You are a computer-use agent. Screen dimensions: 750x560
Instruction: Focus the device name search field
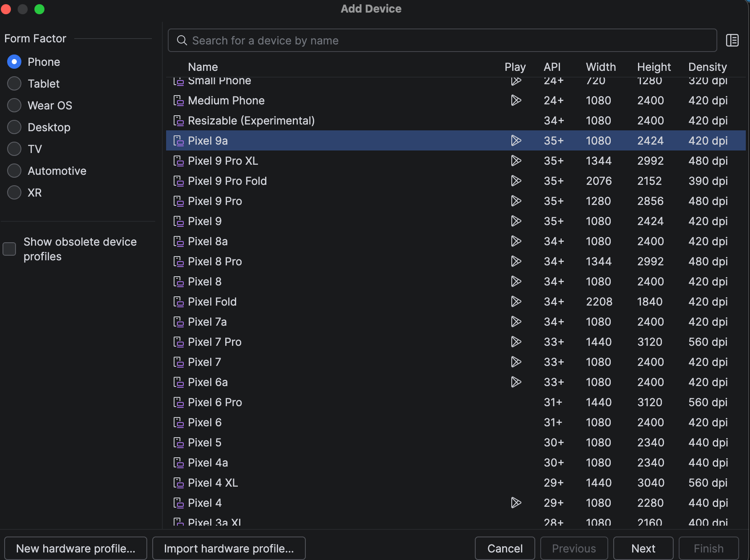443,40
